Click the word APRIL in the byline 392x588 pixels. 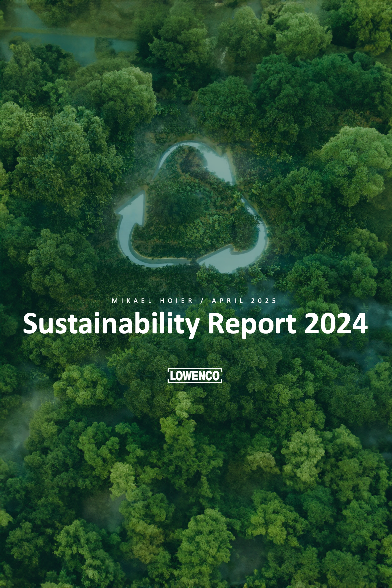tap(228, 301)
